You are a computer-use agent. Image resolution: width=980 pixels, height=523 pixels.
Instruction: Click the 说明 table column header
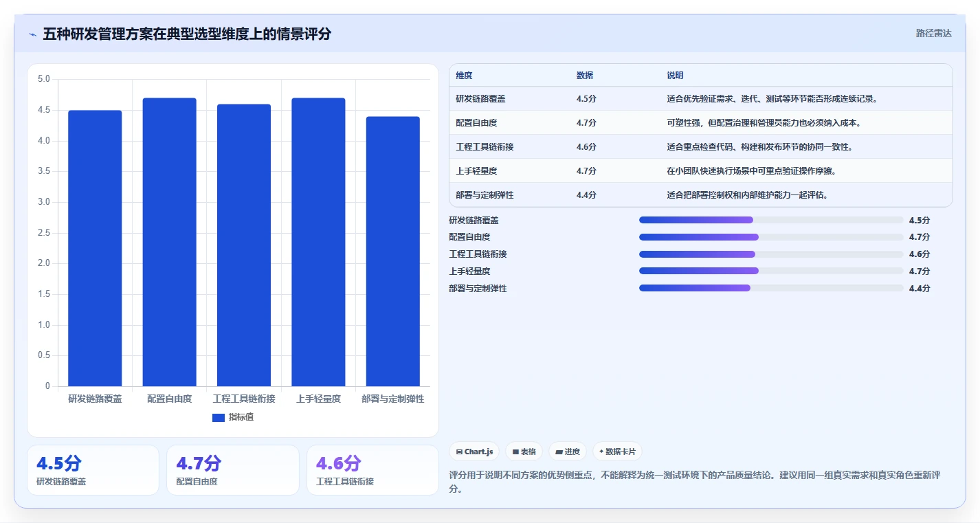675,76
